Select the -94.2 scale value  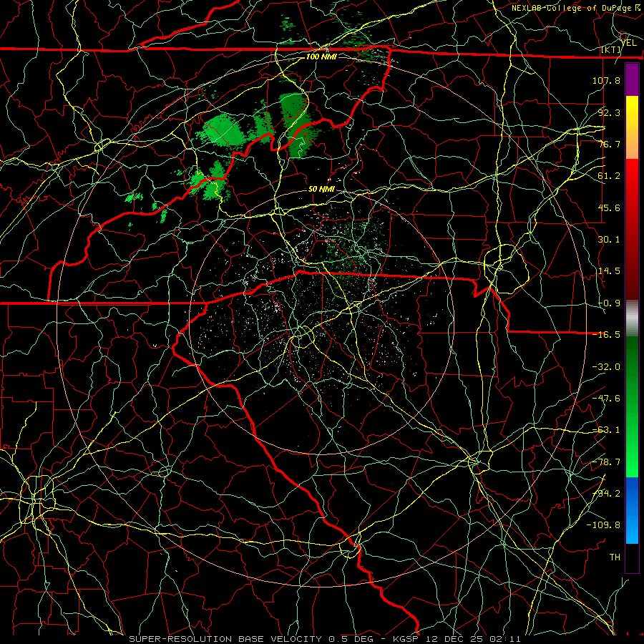606,494
